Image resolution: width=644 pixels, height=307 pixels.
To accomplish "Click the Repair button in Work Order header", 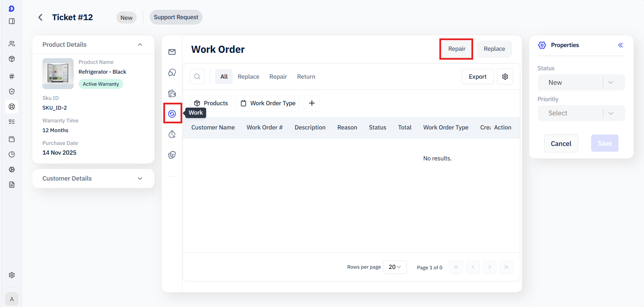I will coord(456,49).
